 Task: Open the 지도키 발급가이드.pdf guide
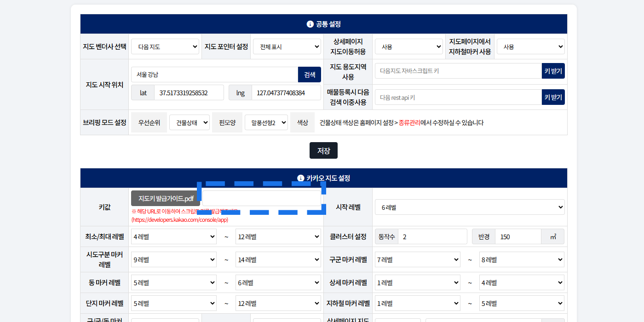pos(166,198)
